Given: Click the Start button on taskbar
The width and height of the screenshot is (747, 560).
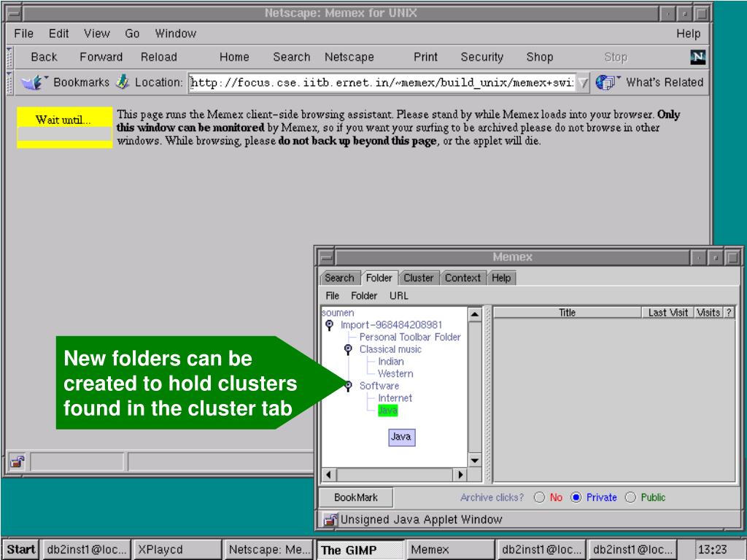Looking at the screenshot, I should (x=20, y=550).
